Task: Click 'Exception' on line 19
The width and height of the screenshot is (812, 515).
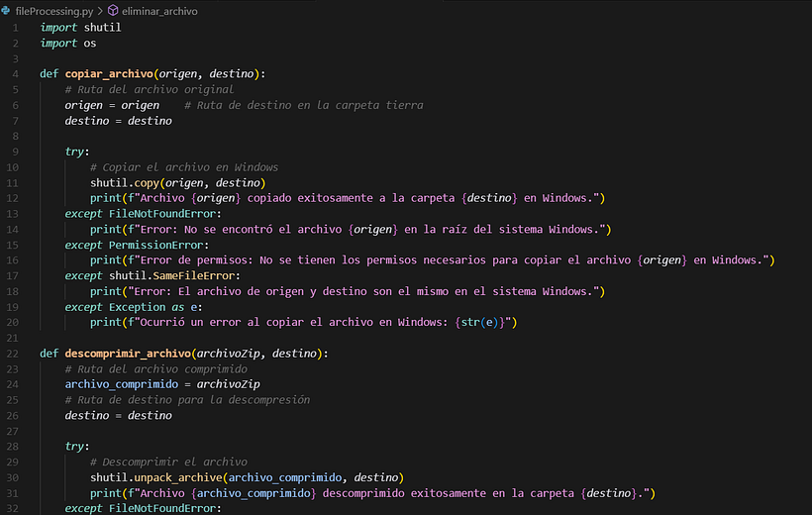Action: pos(138,307)
